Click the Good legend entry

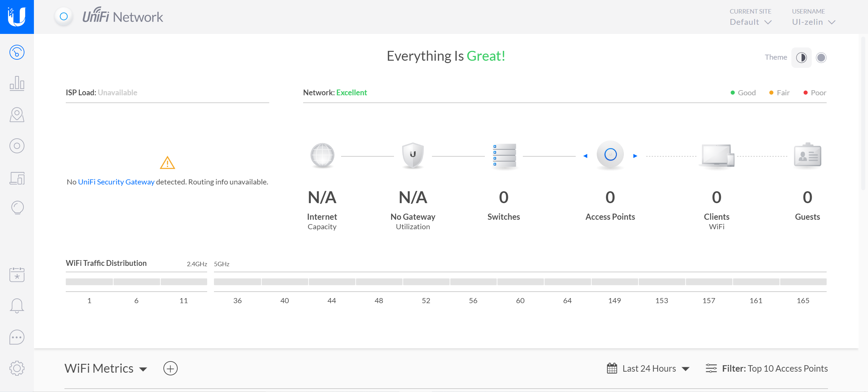coord(743,93)
